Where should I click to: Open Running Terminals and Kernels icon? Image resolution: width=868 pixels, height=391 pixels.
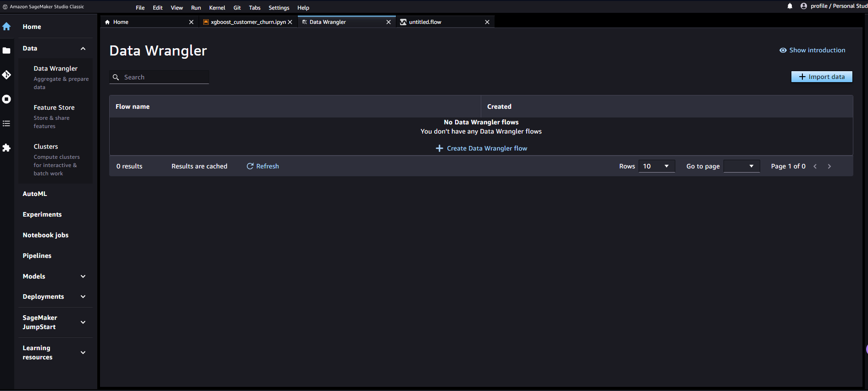6,99
